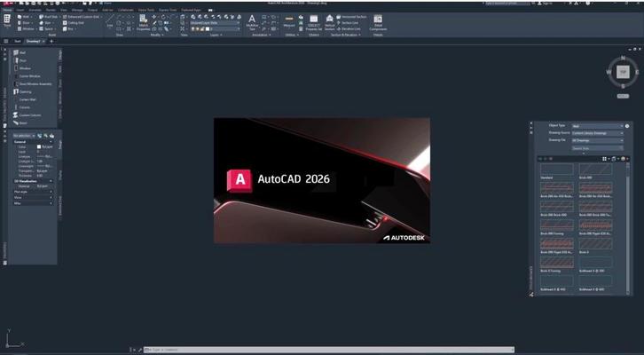
Task: Select the Standard wall style thumbnail
Action: click(x=556, y=169)
